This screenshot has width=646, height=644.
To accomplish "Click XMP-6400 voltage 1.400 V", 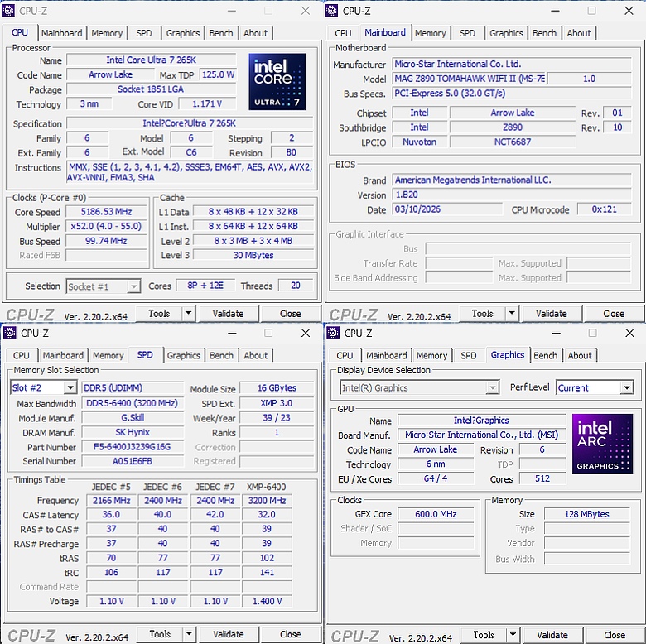I will pos(267,601).
